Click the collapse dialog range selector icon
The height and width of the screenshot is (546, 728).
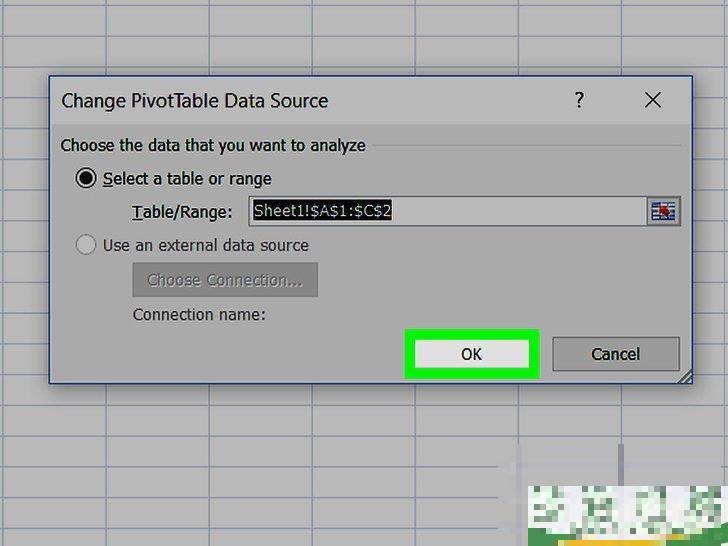point(663,211)
